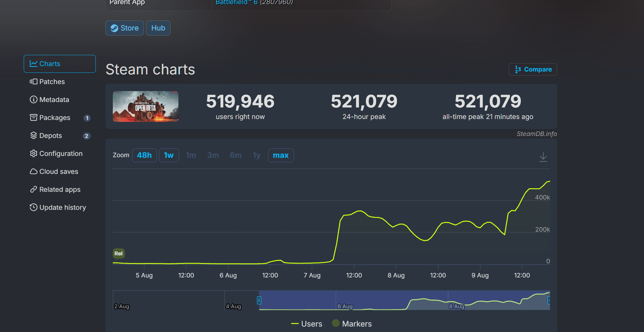The height and width of the screenshot is (332, 644).
Task: Set chart zoom to 48h
Action: [x=144, y=155]
